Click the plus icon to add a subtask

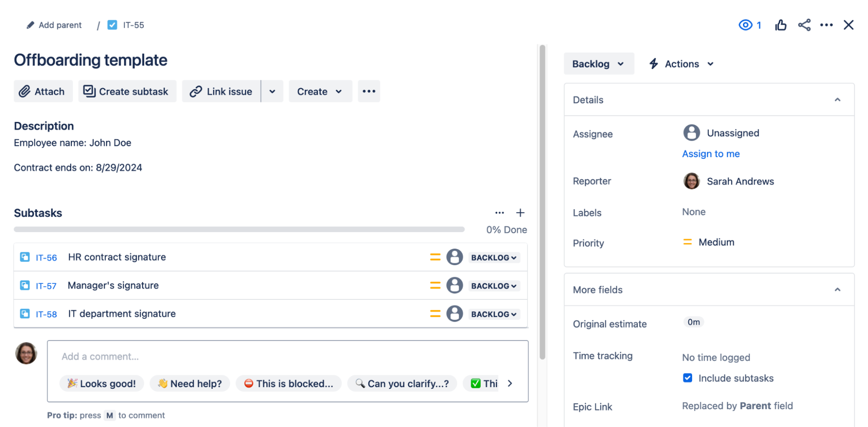[x=520, y=213]
